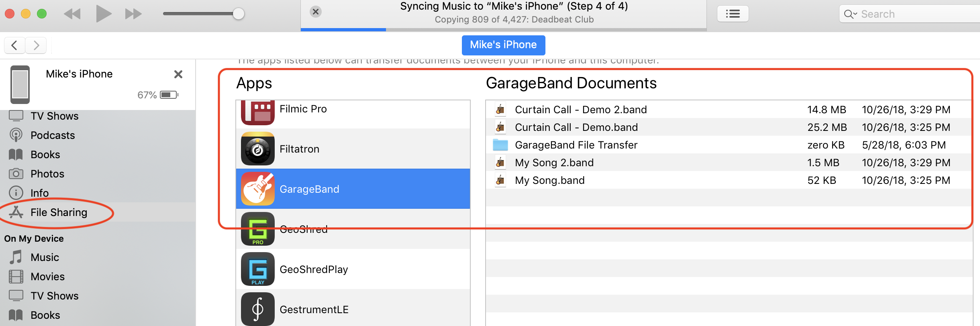980x326 pixels.
Task: Eject Mike's iPhone with the X
Action: (x=178, y=74)
